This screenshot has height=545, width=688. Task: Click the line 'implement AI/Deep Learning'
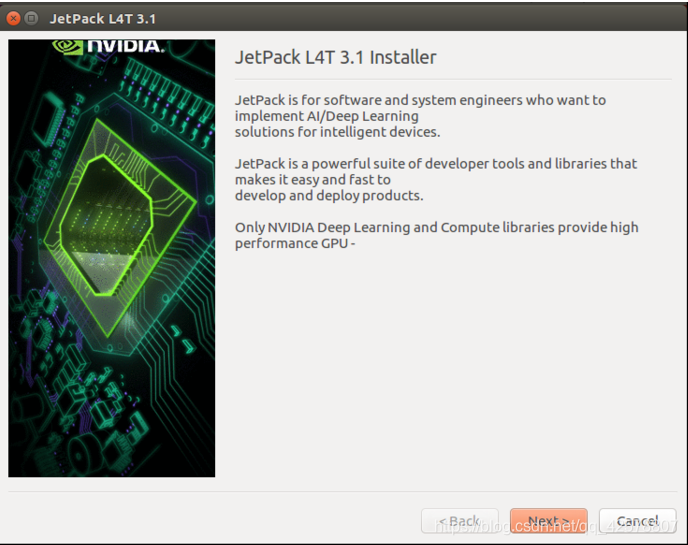point(327,116)
